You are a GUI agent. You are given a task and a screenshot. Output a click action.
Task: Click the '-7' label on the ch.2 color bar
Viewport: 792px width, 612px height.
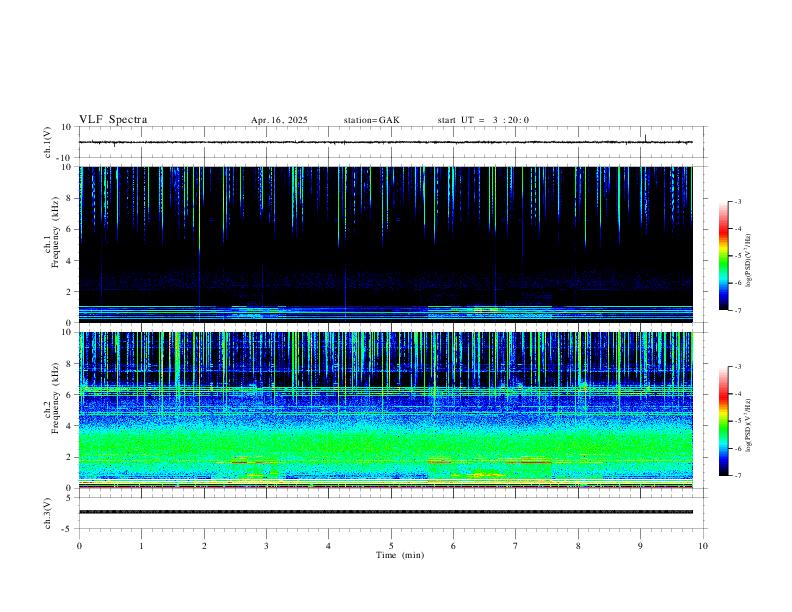pyautogui.click(x=737, y=476)
